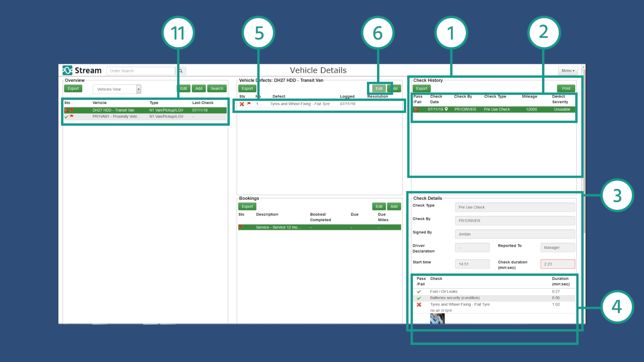
Task: Click the location pin on the 07/11/19 check
Action: (x=447, y=109)
